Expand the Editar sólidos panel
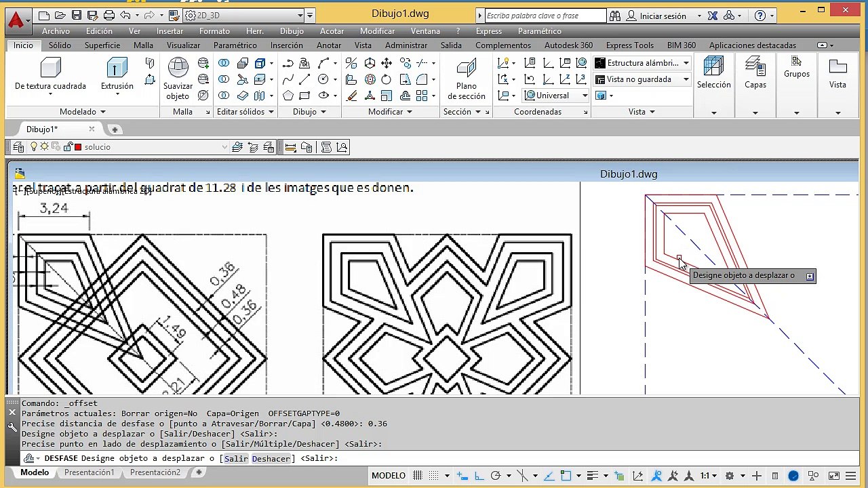Image resolution: width=868 pixels, height=488 pixels. pyautogui.click(x=245, y=112)
